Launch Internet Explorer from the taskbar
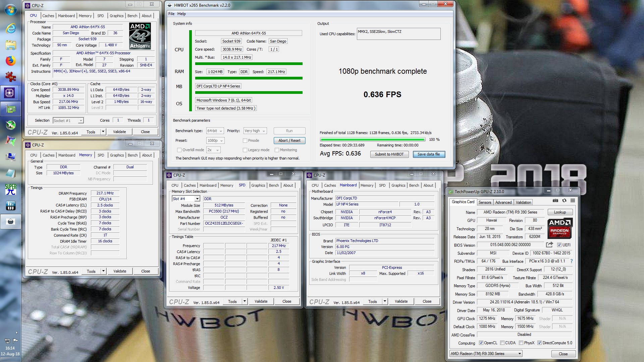Image resolution: width=644 pixels, height=362 pixels. click(x=11, y=28)
